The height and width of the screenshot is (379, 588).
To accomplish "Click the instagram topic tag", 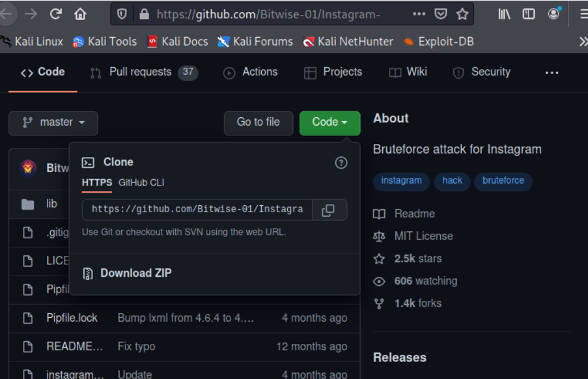I will 401,180.
